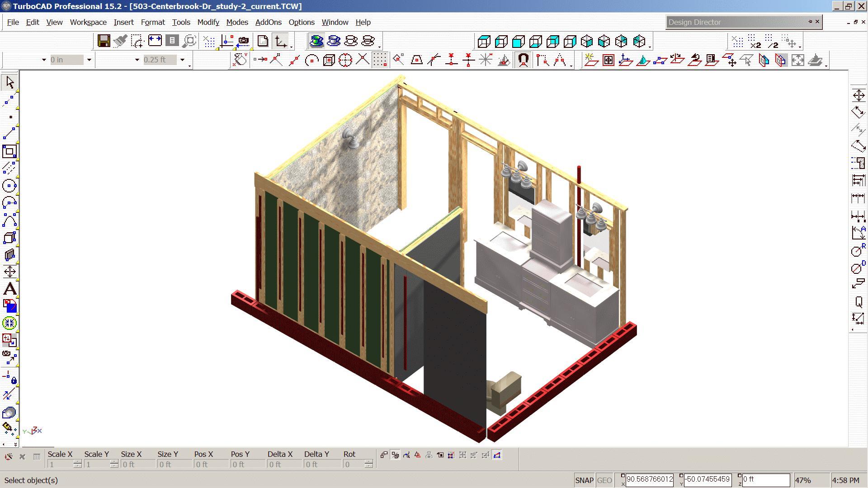Click the camera named-view icon
Image resolution: width=868 pixels, height=488 pixels.
[x=244, y=41]
